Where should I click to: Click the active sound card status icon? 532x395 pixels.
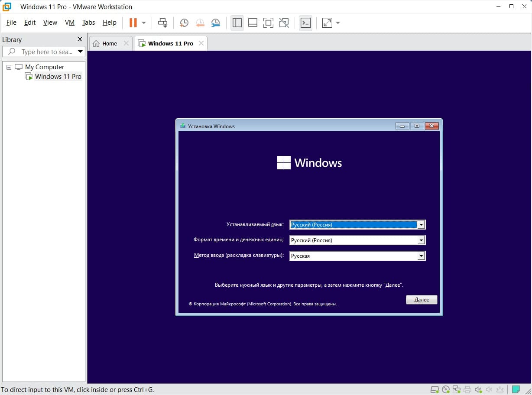pos(478,389)
